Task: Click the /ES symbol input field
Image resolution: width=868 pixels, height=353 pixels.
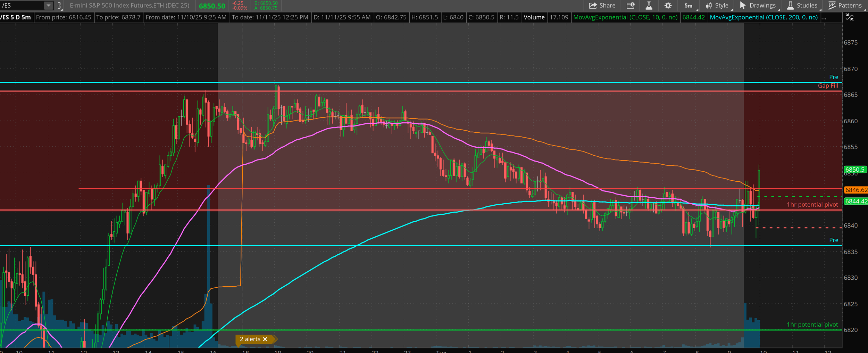Action: [x=22, y=5]
